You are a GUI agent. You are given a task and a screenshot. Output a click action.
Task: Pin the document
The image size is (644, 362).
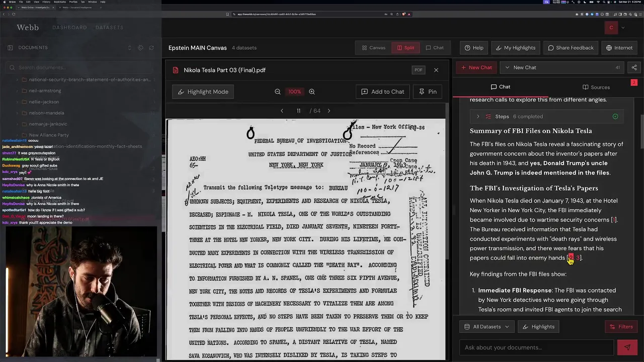coord(428,92)
